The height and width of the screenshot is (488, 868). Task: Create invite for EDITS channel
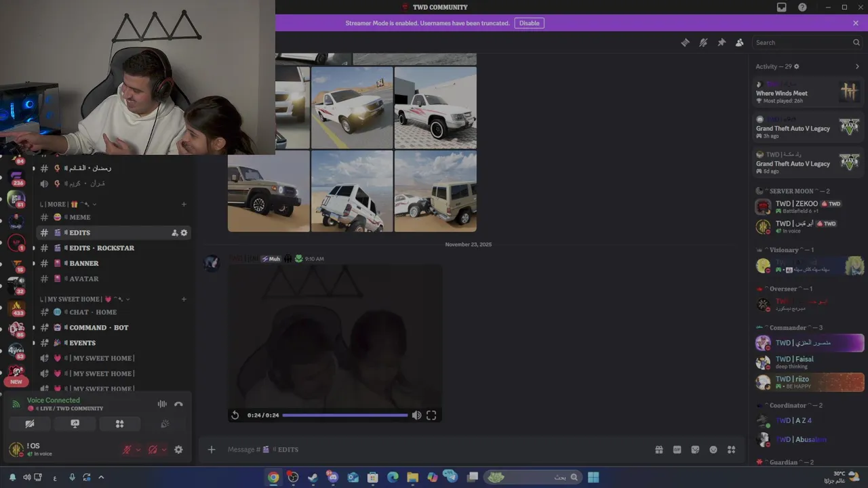click(174, 232)
